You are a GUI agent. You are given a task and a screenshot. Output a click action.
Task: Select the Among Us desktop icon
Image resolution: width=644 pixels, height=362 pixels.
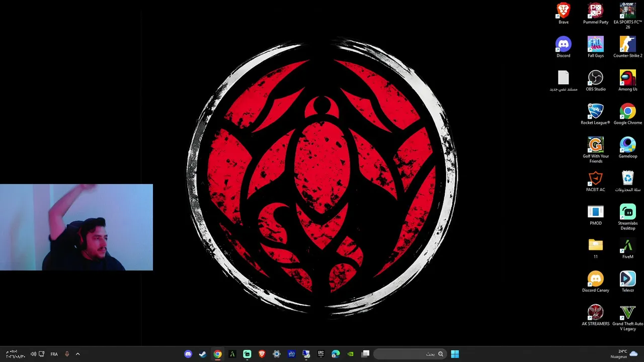[628, 81]
